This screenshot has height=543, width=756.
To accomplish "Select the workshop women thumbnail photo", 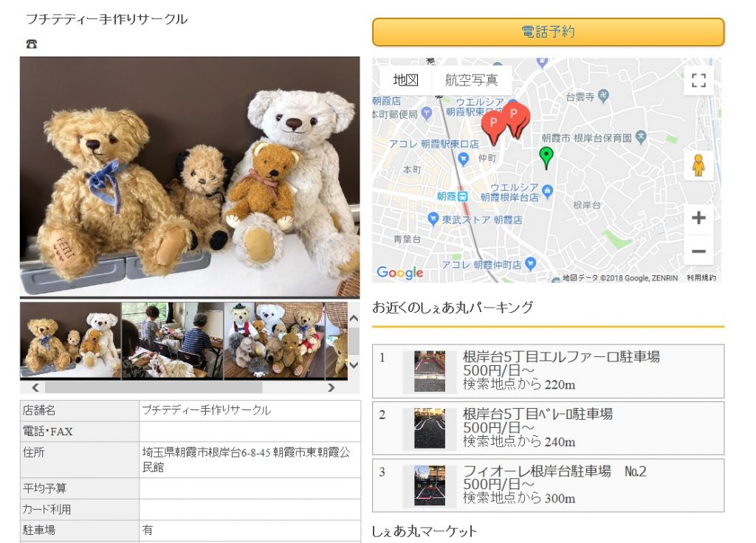I will pyautogui.click(x=172, y=340).
